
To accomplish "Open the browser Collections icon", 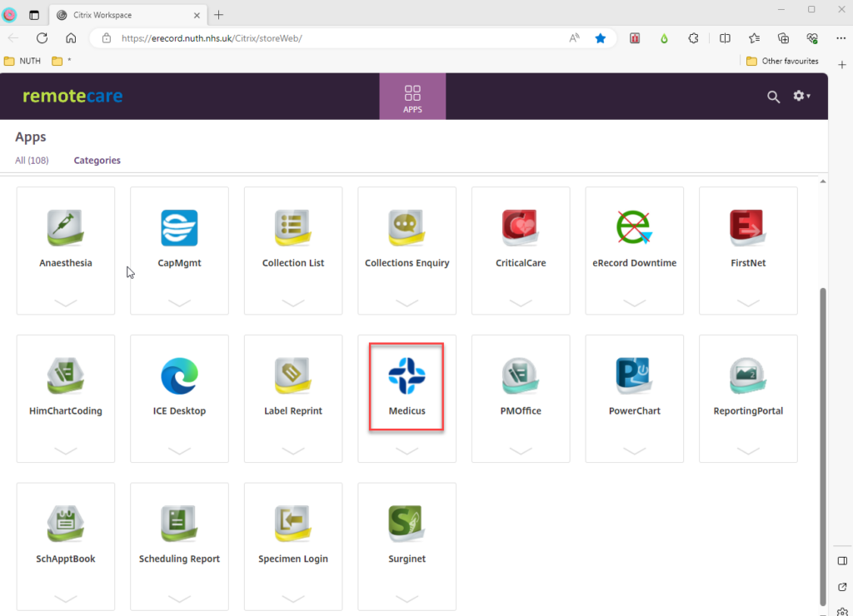I will coord(783,38).
